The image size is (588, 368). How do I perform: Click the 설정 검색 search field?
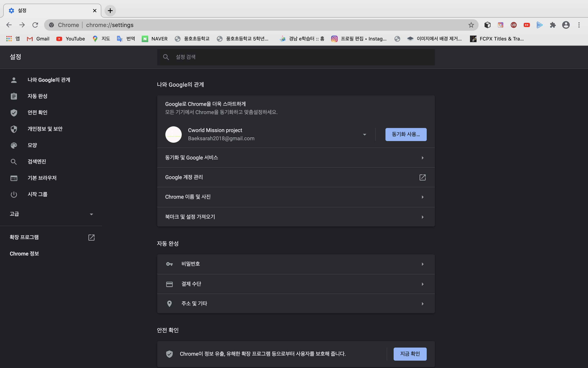(x=296, y=57)
